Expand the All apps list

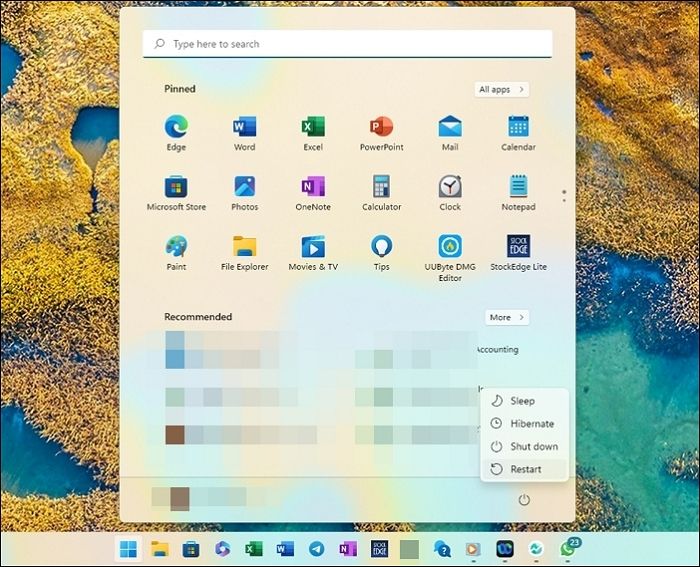501,89
